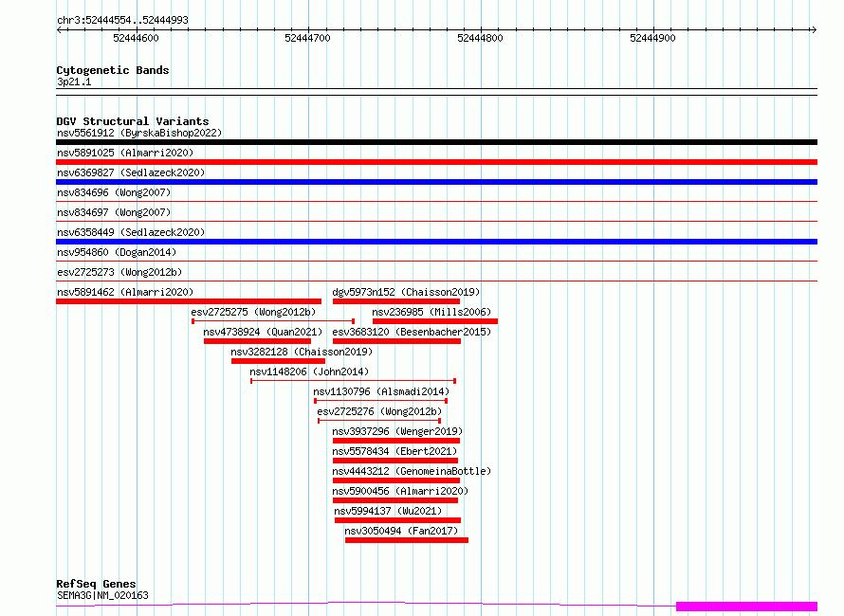Click ruler position 52444600
This screenshot has width=844, height=616.
(x=136, y=38)
